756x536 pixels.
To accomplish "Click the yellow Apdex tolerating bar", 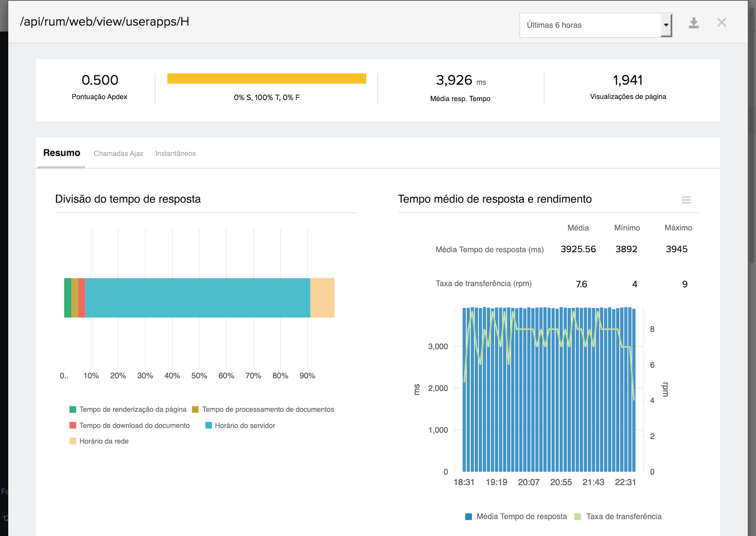I will pos(267,78).
